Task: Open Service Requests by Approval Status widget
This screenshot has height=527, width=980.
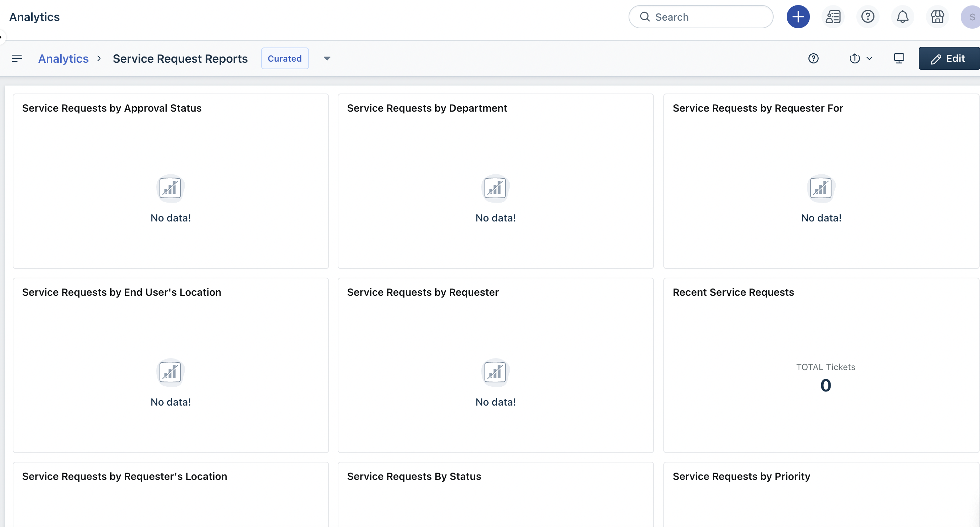Action: 112,108
